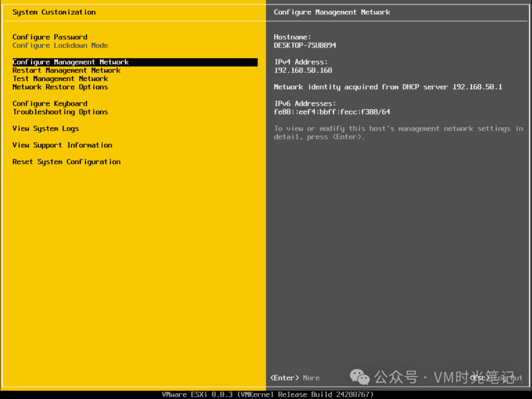Click the <Enter> More hint
Screen dimensions: 532x399
(x=295, y=378)
